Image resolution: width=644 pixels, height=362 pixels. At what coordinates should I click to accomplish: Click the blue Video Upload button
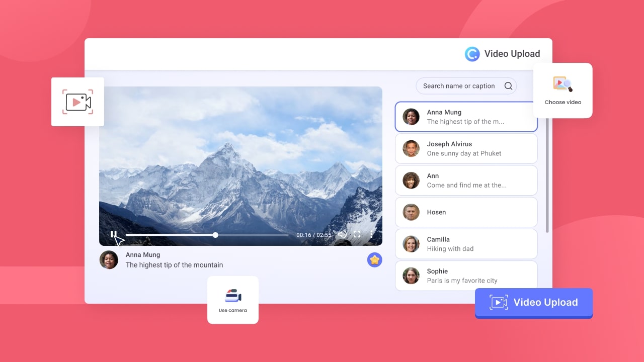coord(534,303)
